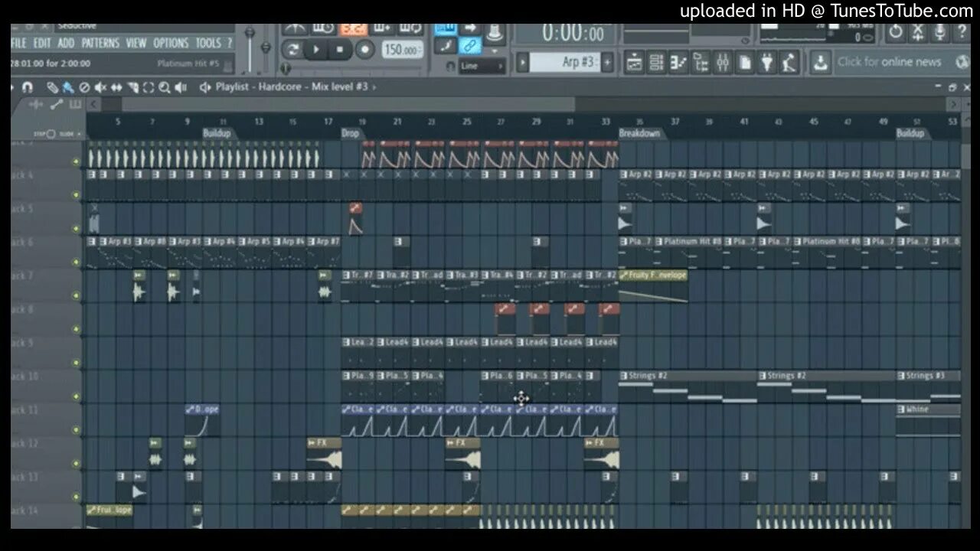Screen dimensions: 980x551
Task: Click the master volume slider
Action: (x=250, y=47)
